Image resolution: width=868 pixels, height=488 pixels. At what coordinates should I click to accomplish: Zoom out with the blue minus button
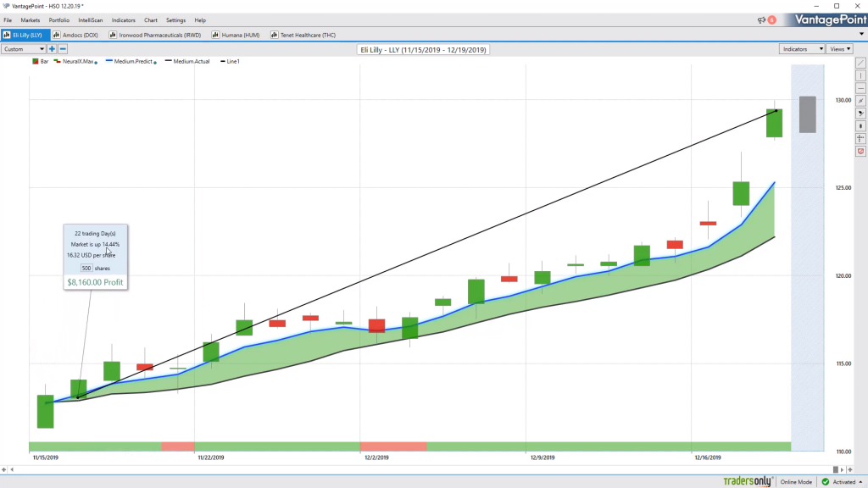[63, 49]
